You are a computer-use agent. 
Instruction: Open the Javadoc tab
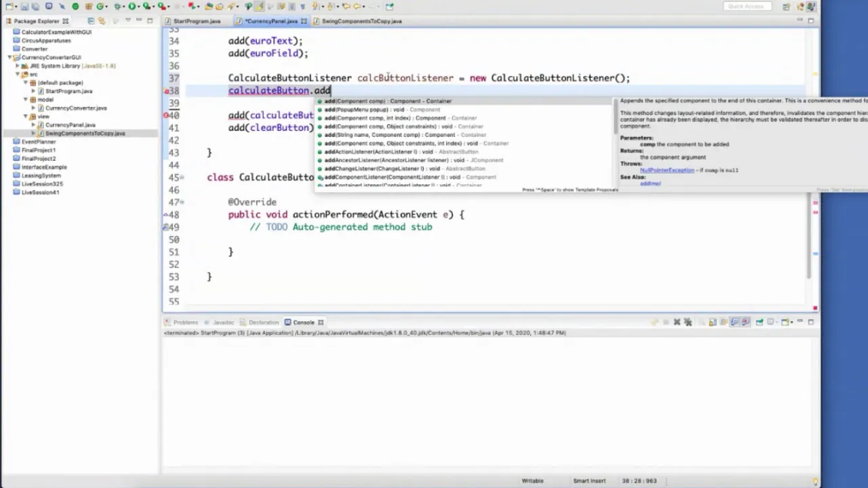(x=223, y=323)
